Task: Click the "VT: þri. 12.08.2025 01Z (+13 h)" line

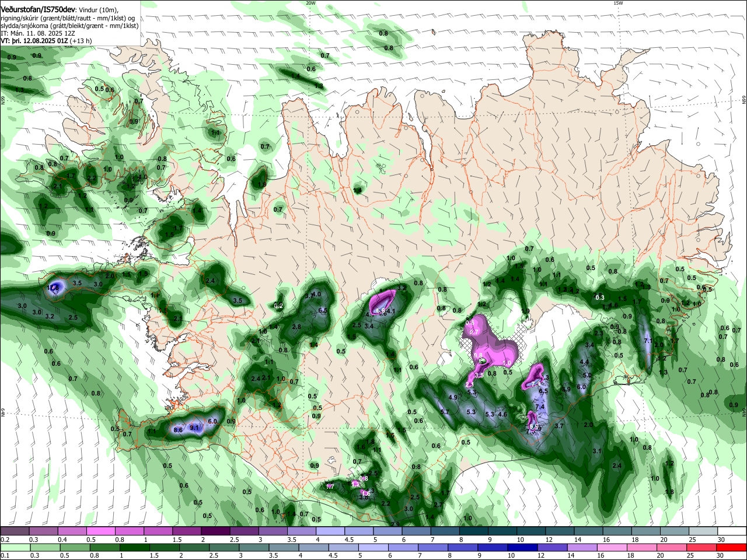Action: pos(46,41)
